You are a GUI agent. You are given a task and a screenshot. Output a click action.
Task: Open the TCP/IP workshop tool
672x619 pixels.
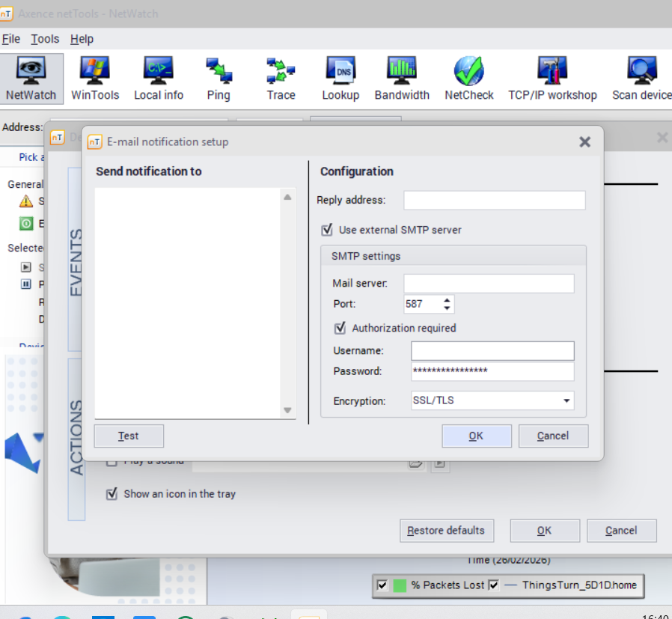coord(552,79)
